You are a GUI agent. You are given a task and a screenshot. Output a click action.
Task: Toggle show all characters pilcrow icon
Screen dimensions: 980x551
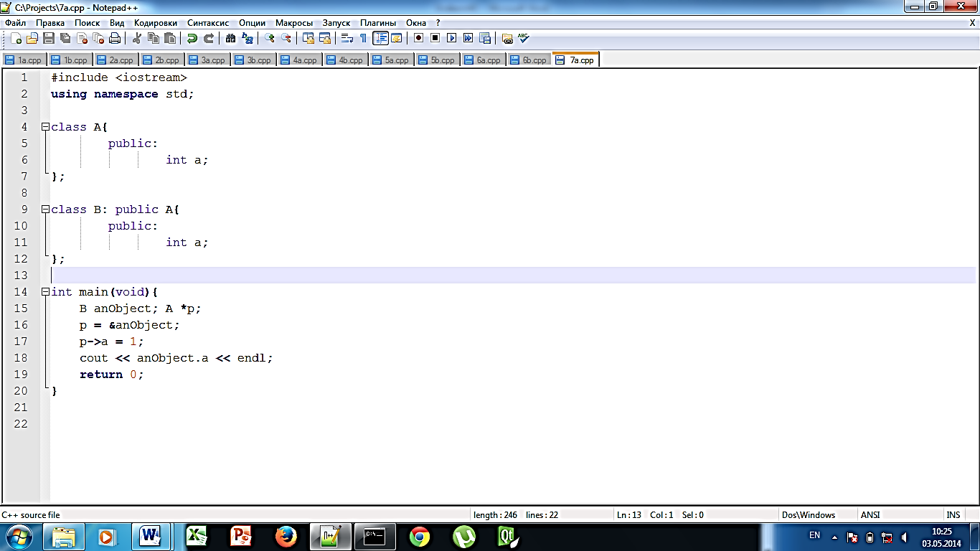(364, 39)
